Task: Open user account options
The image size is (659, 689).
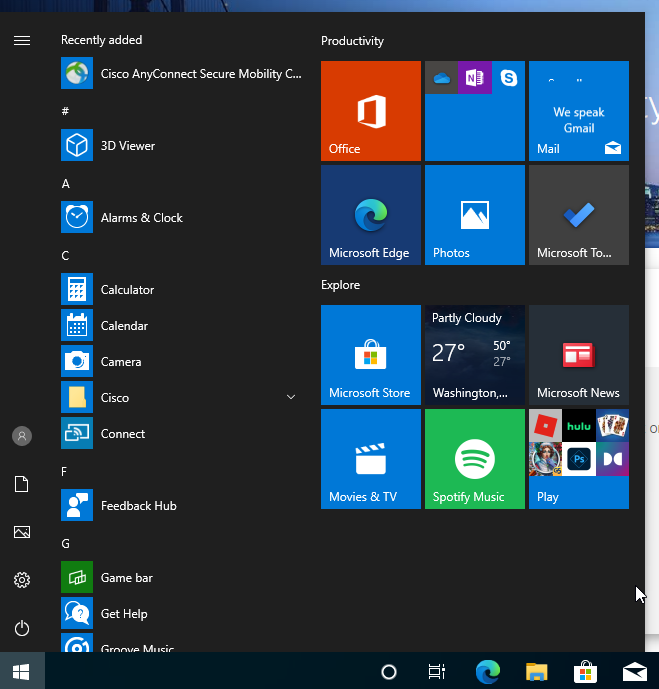Action: coord(22,436)
